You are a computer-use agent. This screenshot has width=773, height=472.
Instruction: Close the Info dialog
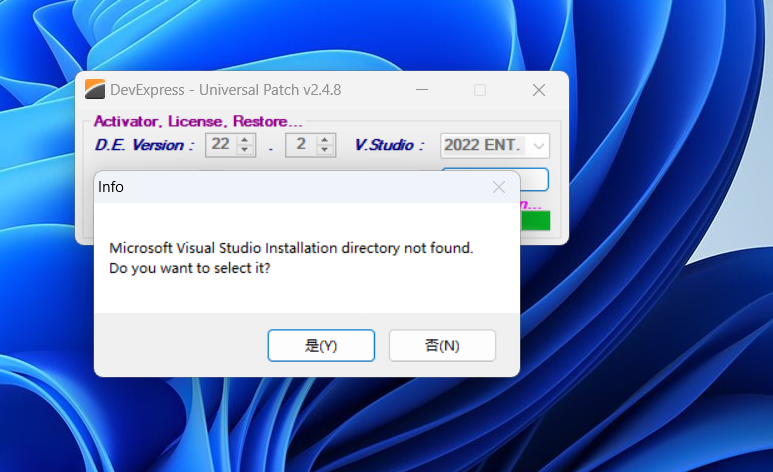(499, 187)
